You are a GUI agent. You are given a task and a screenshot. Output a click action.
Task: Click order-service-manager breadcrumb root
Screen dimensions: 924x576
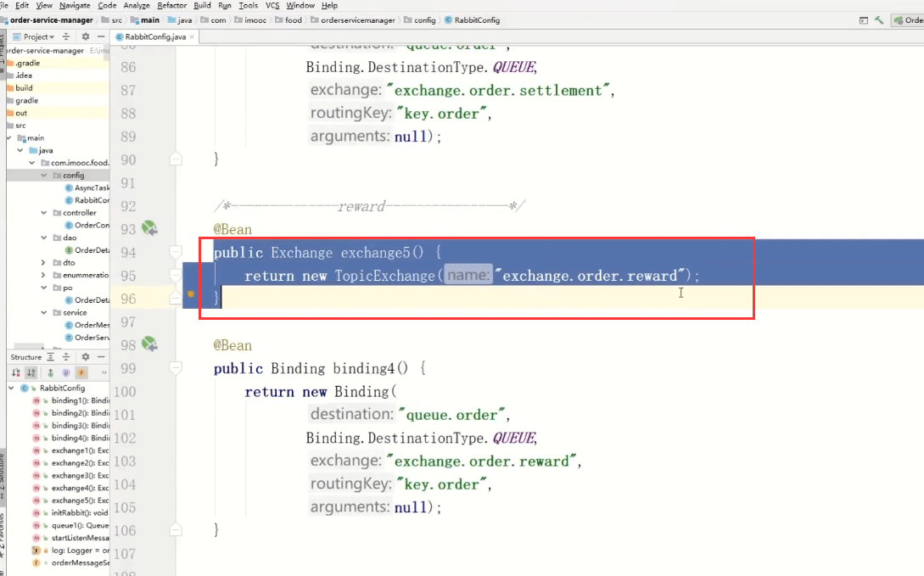click(48, 20)
